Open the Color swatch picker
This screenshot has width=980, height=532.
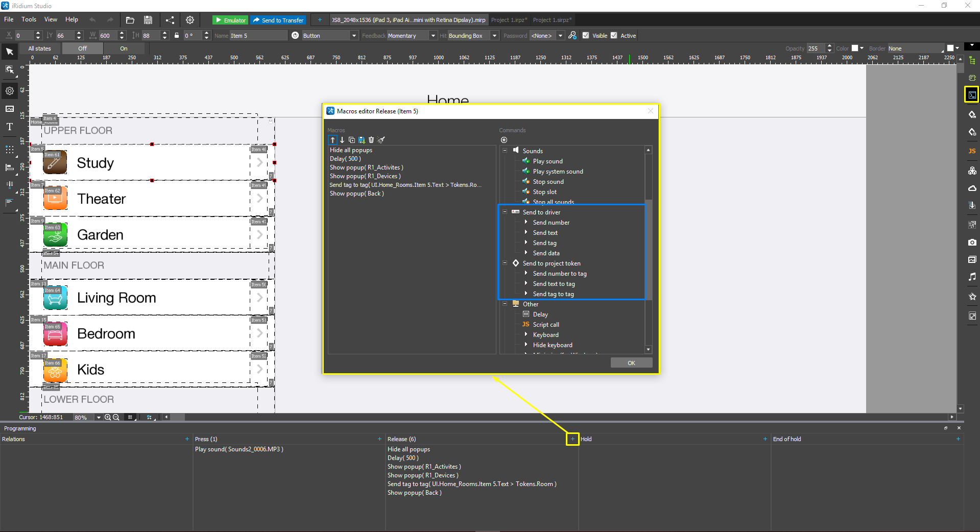click(854, 47)
